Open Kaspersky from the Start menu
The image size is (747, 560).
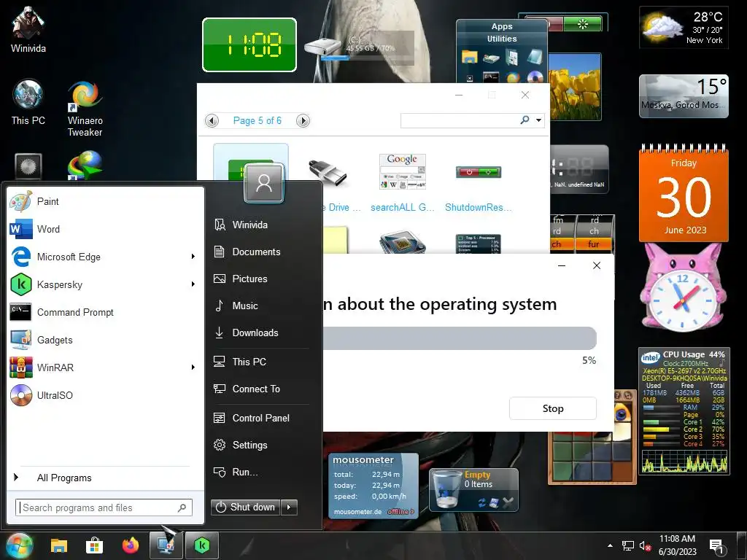(x=97, y=284)
